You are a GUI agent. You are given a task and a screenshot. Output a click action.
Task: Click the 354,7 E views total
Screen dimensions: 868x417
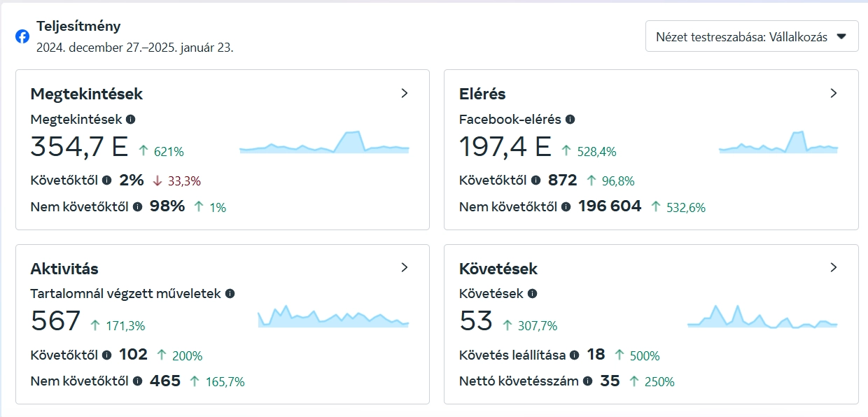tap(79, 147)
